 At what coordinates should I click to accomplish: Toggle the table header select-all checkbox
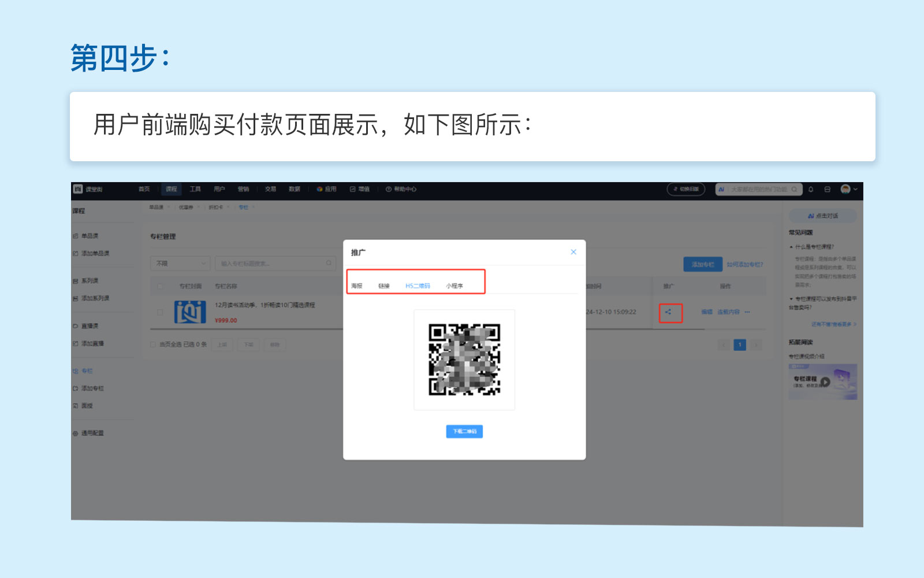161,286
